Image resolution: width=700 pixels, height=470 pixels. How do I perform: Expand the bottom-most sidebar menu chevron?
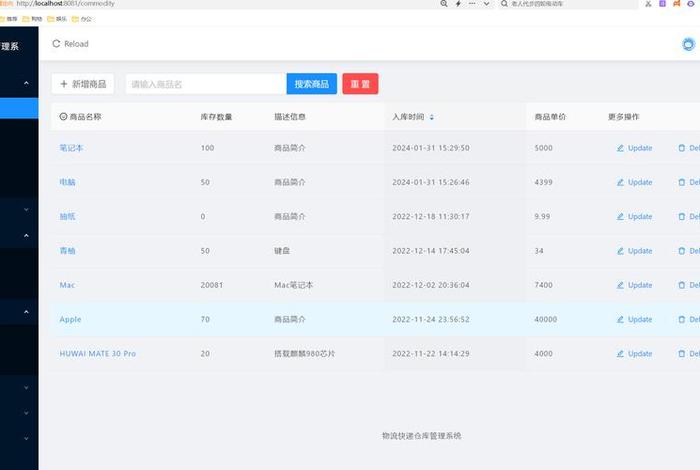tap(26, 439)
